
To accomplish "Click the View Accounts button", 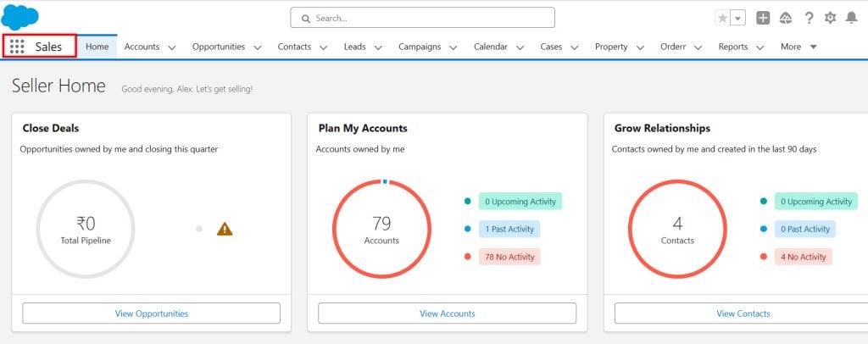I will click(x=448, y=313).
